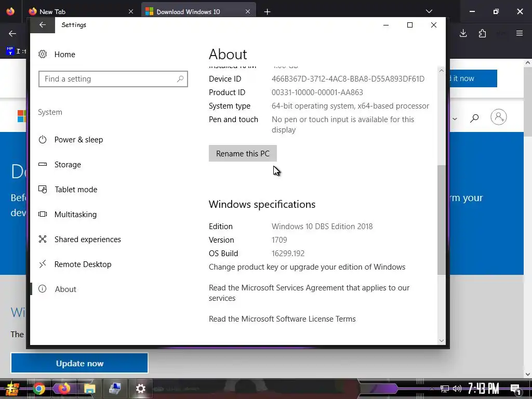Read the Microsoft Services Agreement link

tap(309, 293)
